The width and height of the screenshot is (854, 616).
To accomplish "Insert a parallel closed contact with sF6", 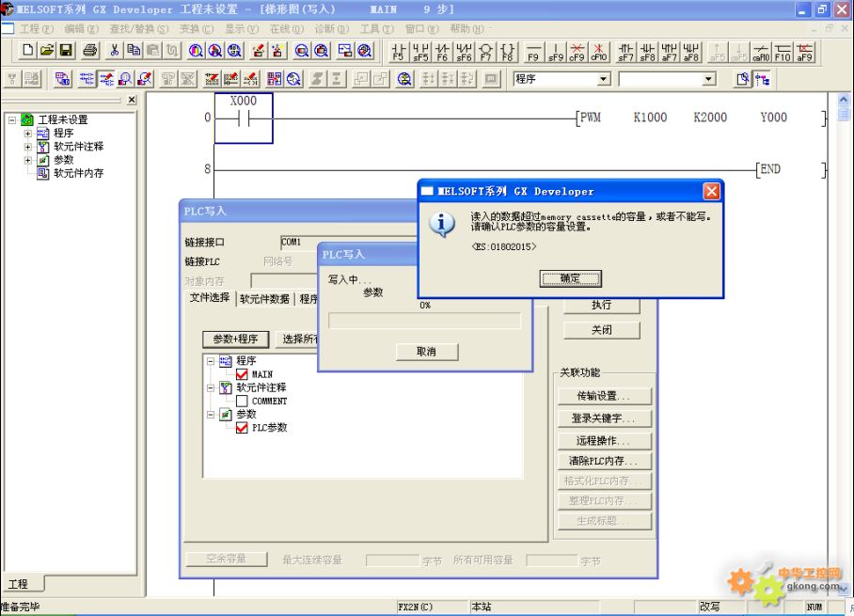I will (x=464, y=53).
